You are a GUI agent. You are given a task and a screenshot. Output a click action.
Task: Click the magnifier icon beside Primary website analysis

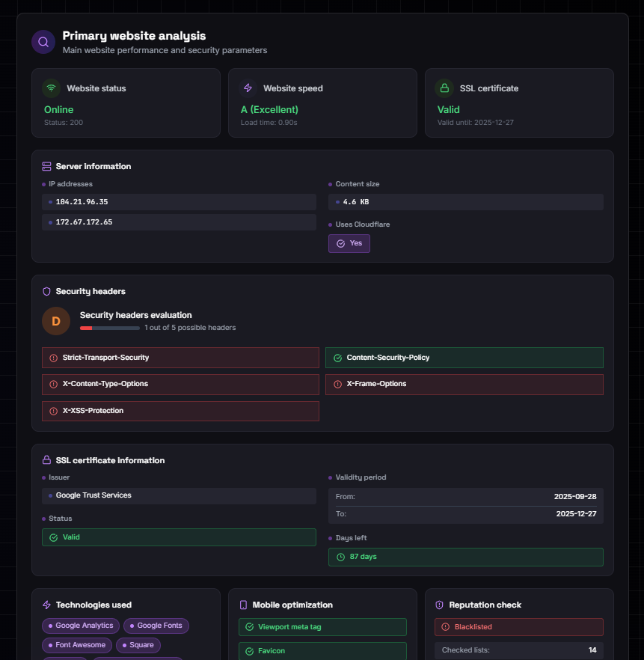pyautogui.click(x=43, y=42)
